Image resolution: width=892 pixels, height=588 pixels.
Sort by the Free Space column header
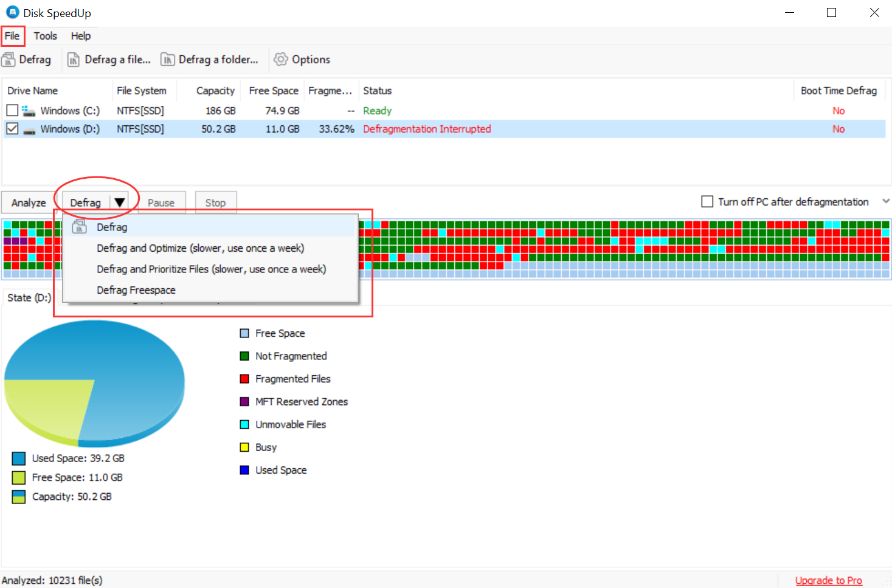click(273, 91)
